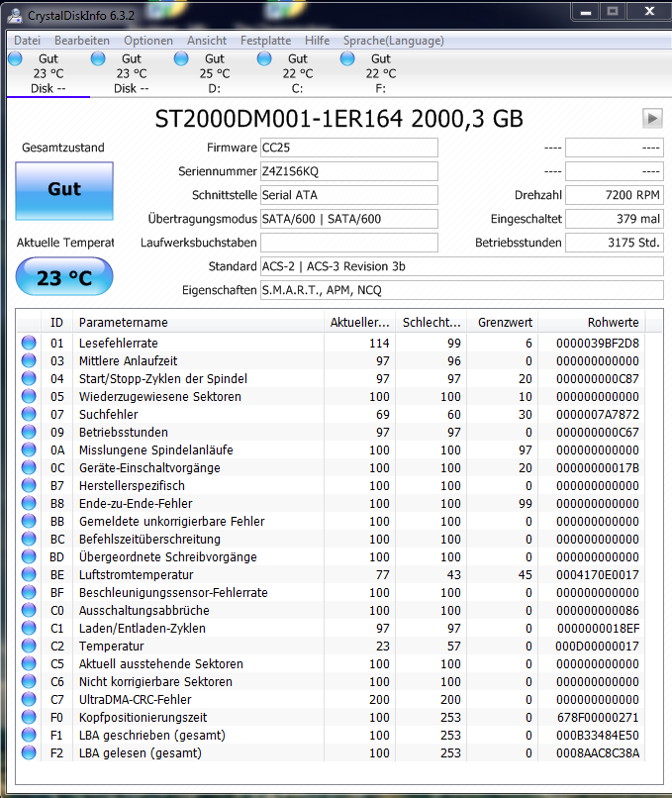Click status icon for Start/Stopp-Zyklen der Spindel
The image size is (672, 798).
(29, 378)
